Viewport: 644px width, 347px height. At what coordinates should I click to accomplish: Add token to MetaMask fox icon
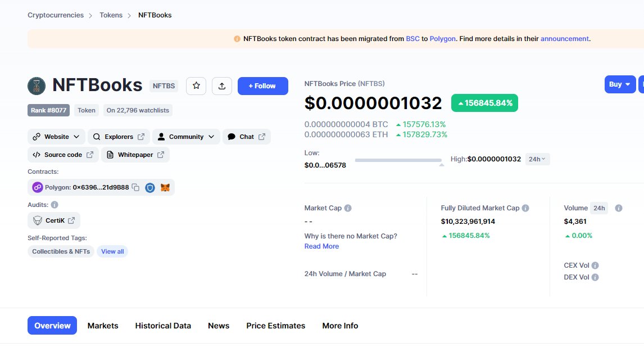[165, 187]
